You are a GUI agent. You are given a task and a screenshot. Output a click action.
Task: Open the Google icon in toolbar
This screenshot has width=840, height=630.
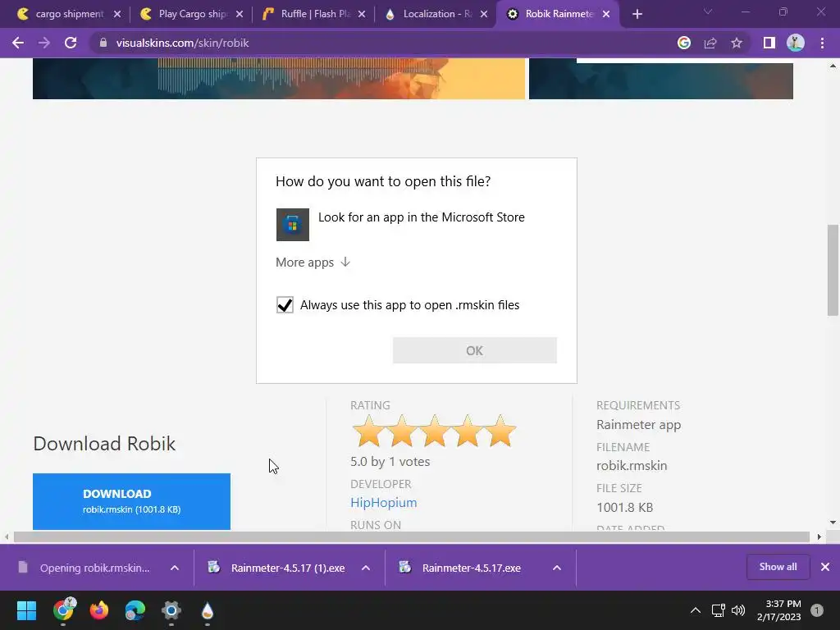[x=683, y=43]
